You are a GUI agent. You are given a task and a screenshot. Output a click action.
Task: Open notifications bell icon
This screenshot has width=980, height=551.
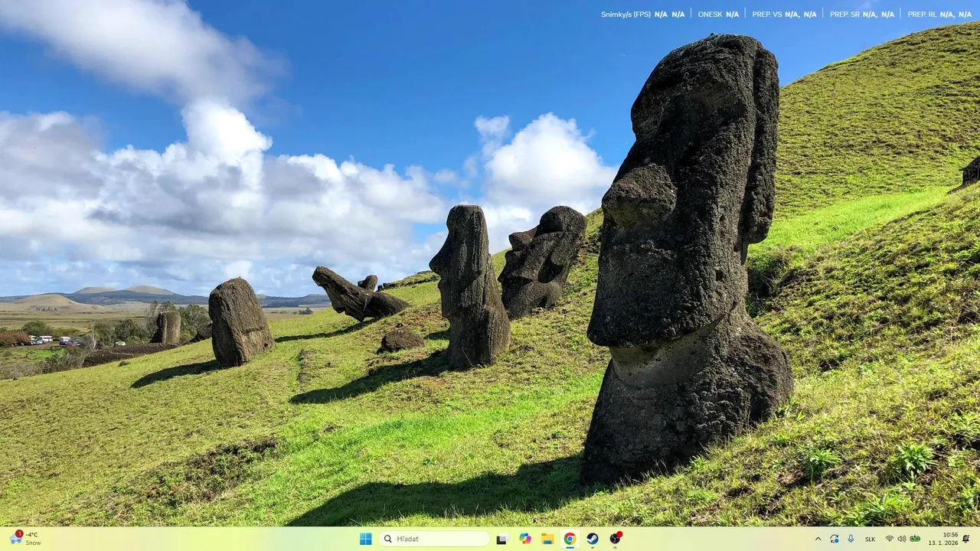(x=966, y=539)
